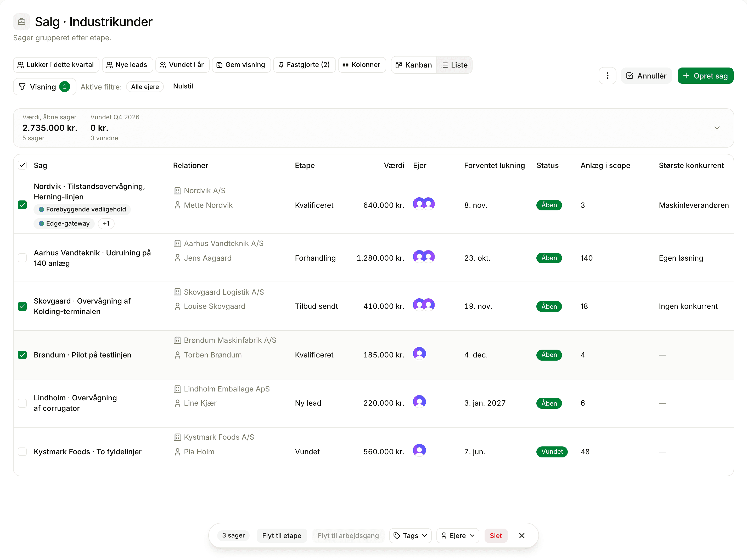Click person icon next to Pia Holm
The image size is (747, 560).
177,452
